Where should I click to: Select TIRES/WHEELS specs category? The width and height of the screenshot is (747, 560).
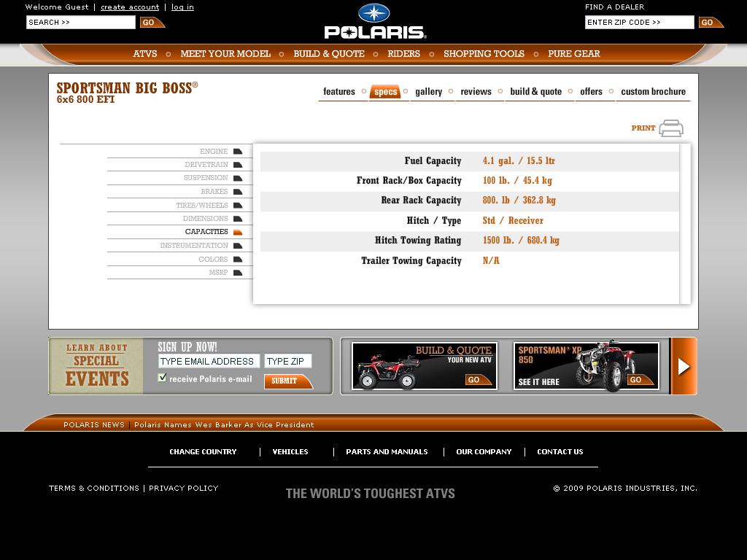click(x=202, y=205)
